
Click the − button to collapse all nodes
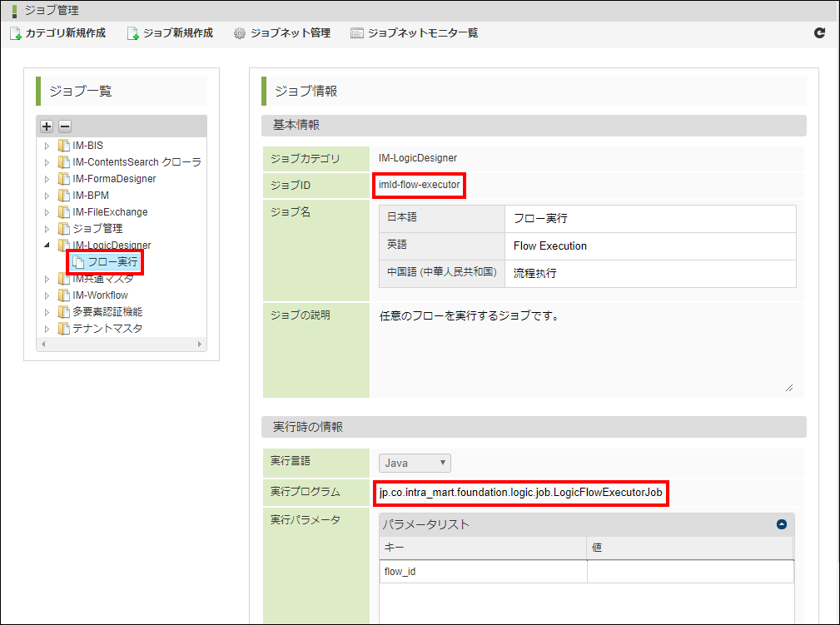click(64, 126)
